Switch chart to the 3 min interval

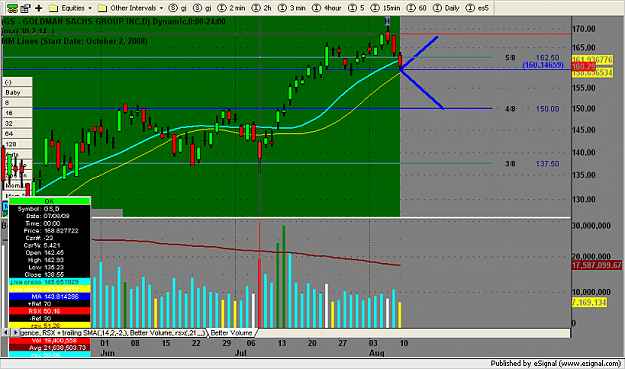[x=292, y=8]
